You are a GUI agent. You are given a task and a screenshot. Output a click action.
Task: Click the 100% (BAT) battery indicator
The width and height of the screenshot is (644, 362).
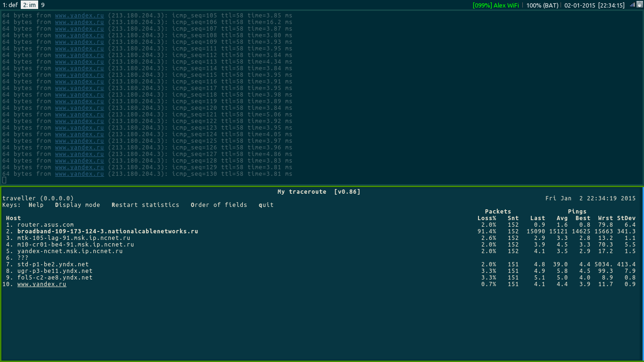point(543,5)
